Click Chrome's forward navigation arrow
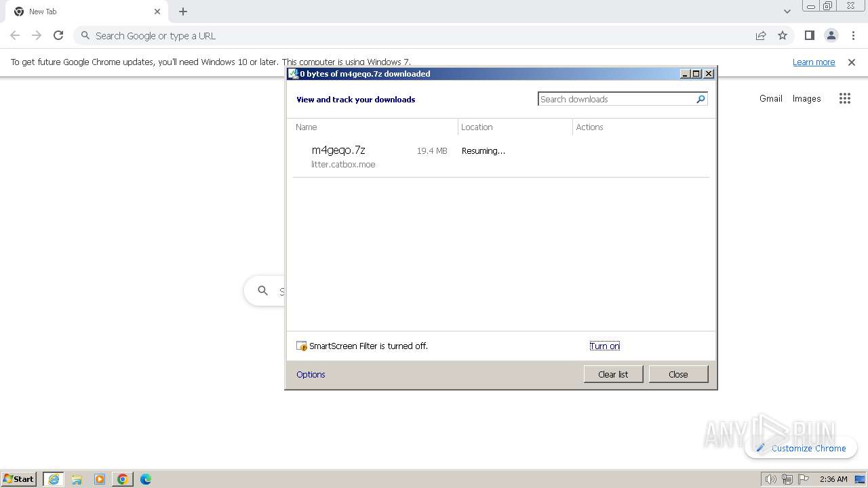This screenshot has width=868, height=488. point(37,35)
